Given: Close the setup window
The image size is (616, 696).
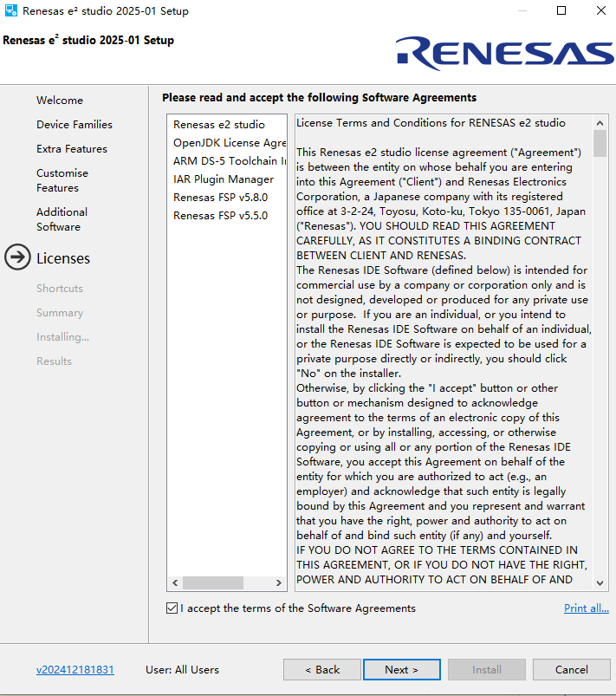Looking at the screenshot, I should (601, 10).
